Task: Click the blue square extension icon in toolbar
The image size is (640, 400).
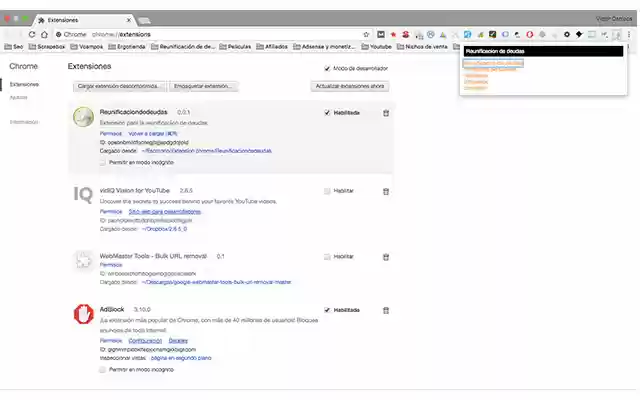Action: tap(467, 35)
